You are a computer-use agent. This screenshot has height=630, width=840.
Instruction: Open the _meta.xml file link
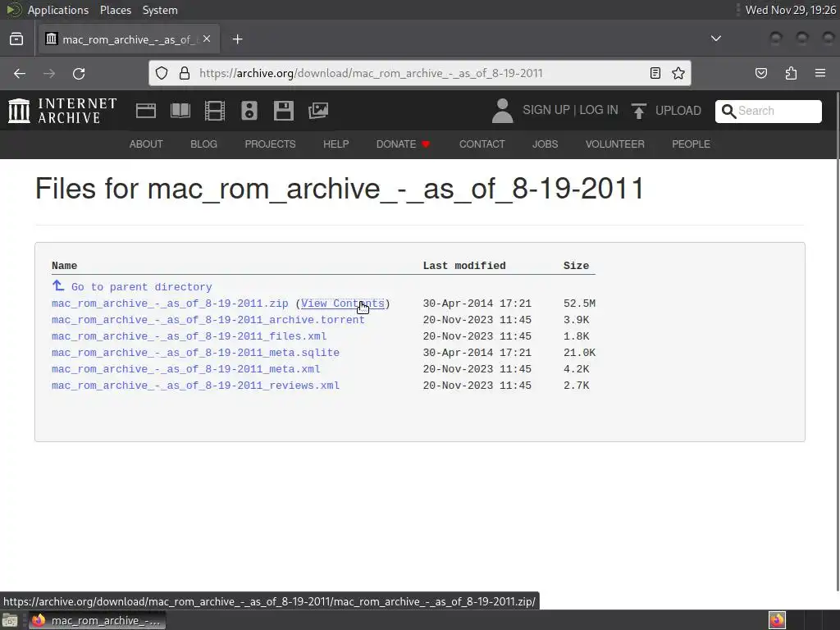pos(186,369)
